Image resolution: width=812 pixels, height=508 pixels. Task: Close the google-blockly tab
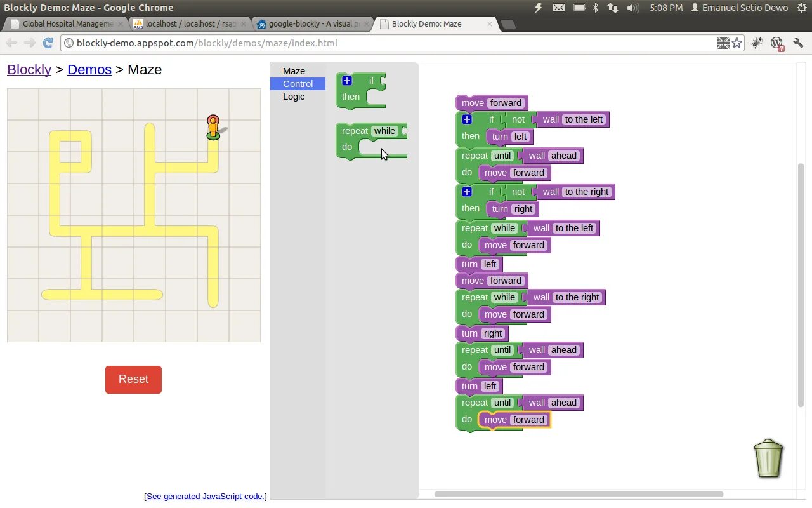366,24
